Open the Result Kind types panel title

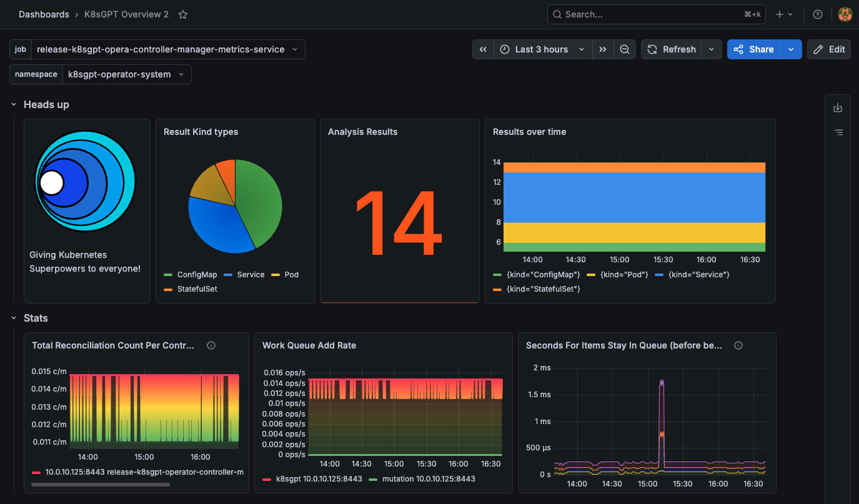201,132
